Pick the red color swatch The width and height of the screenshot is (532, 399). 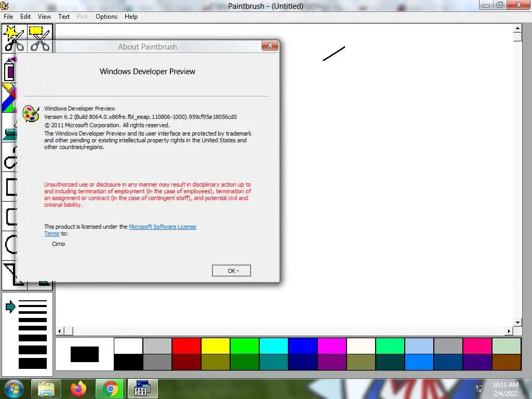187,345
